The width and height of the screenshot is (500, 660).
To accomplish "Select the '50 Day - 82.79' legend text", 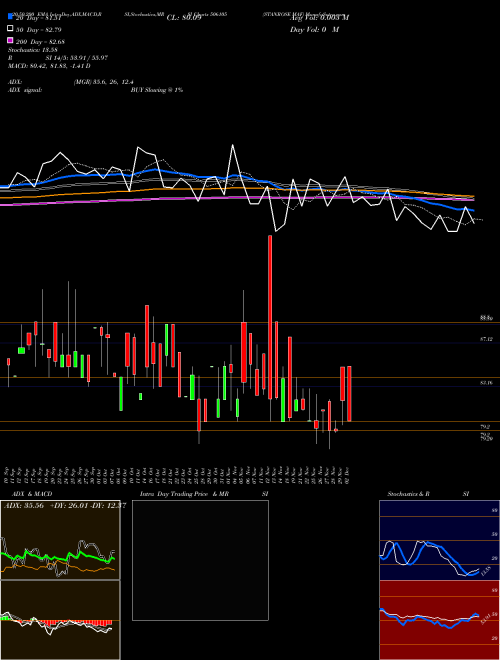I will coord(38,30).
